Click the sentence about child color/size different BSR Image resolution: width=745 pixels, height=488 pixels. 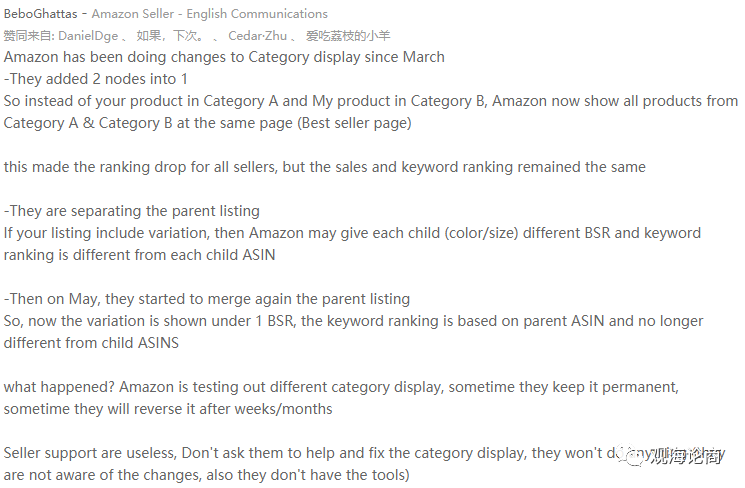point(352,244)
